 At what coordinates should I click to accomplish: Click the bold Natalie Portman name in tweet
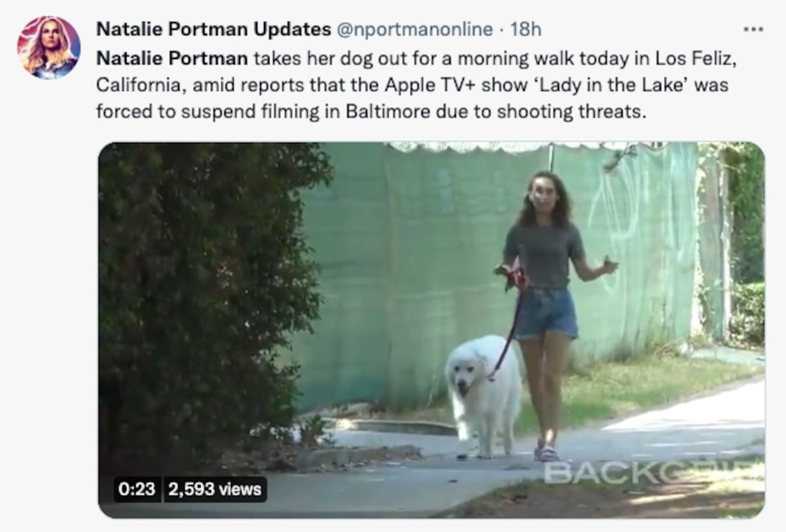172,58
